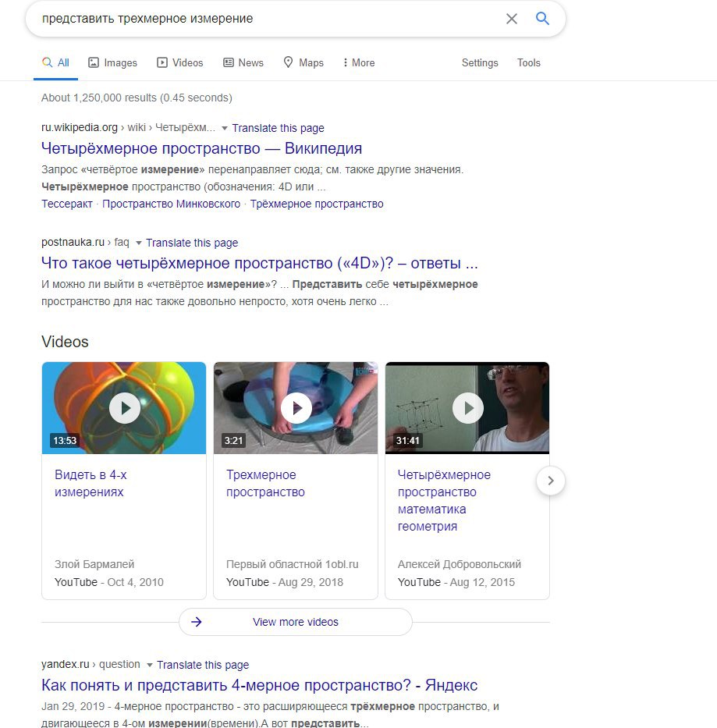Open the Tools options

[x=529, y=62]
